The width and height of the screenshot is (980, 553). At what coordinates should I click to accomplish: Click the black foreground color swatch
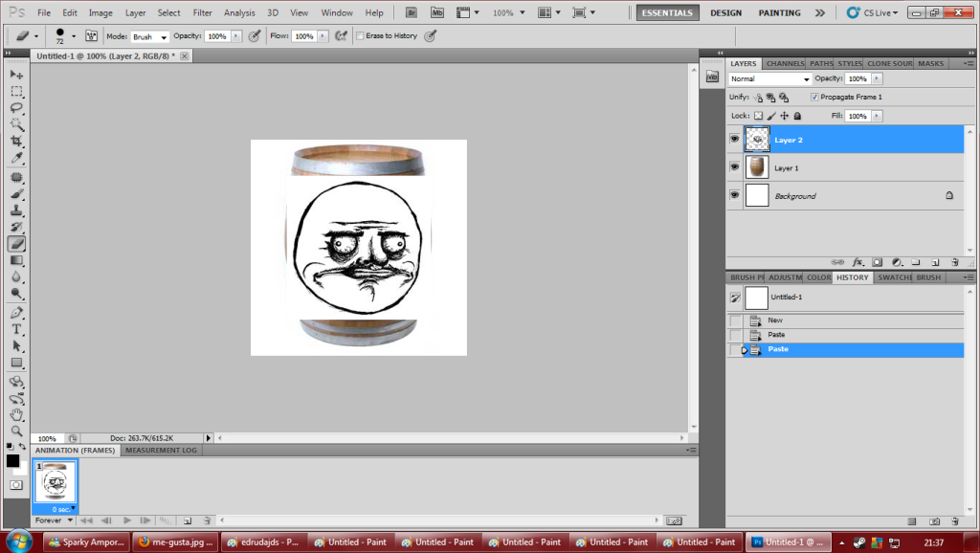pos(12,461)
